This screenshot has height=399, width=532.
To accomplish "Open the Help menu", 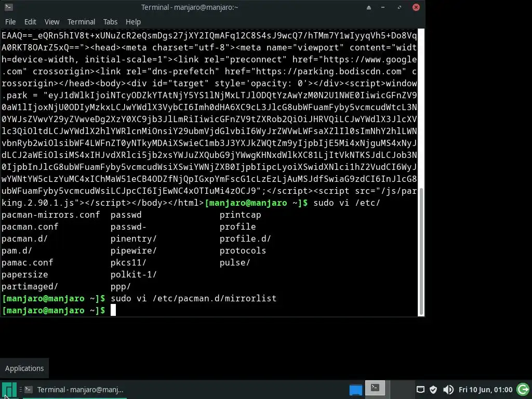I will click(x=133, y=22).
